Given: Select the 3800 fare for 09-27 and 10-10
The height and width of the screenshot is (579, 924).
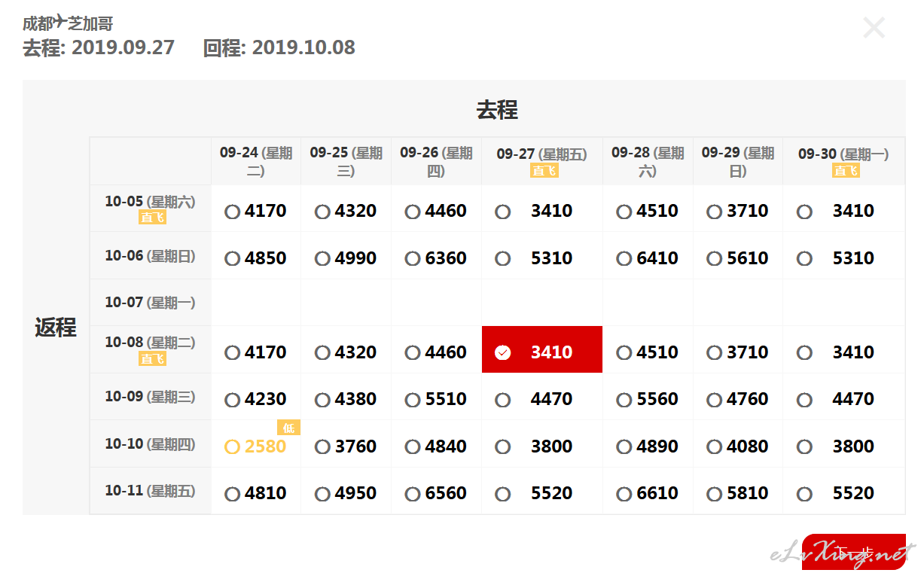Looking at the screenshot, I should [x=503, y=447].
